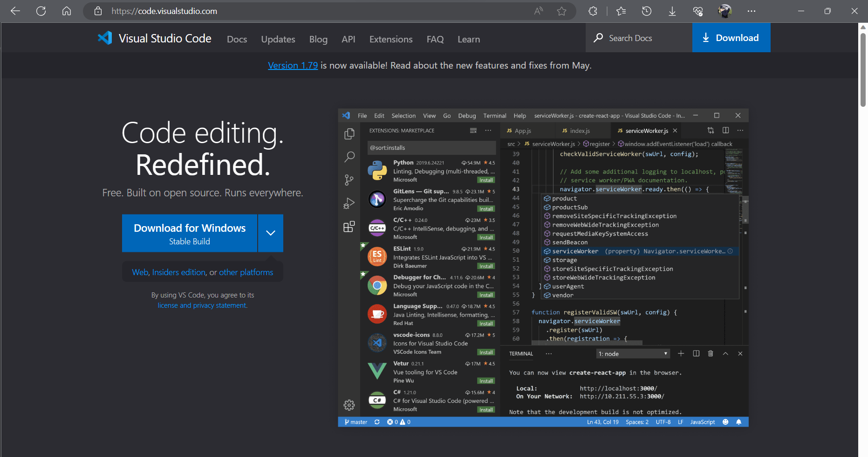Go back with browser back arrow
The width and height of the screenshot is (868, 457).
[15, 11]
